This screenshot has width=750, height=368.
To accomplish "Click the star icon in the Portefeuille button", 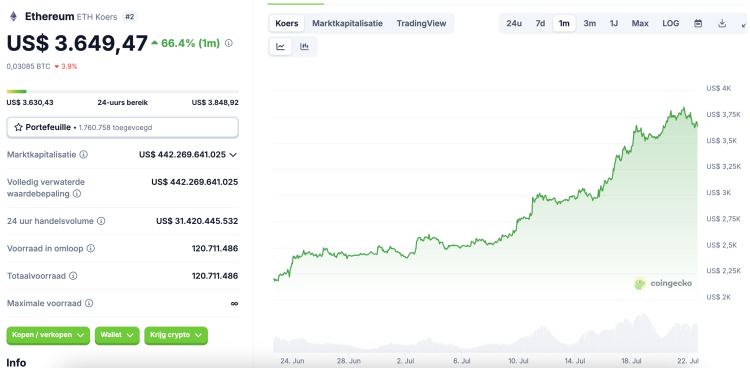I will click(x=19, y=127).
